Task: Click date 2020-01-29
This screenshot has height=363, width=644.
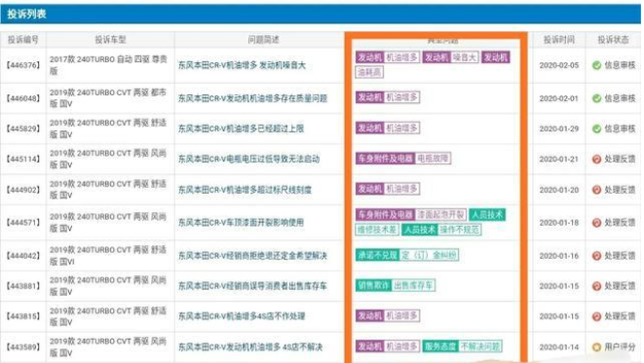Action: (558, 128)
